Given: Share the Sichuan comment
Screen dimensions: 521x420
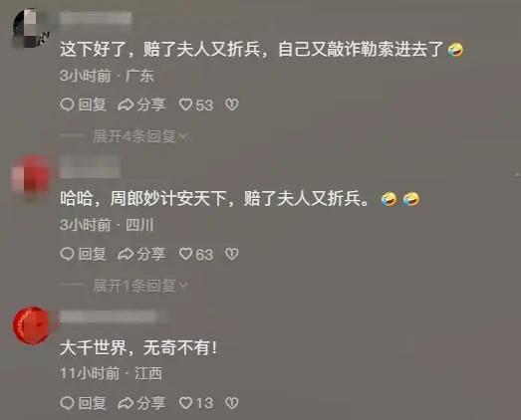Looking at the screenshot, I should click(141, 255).
